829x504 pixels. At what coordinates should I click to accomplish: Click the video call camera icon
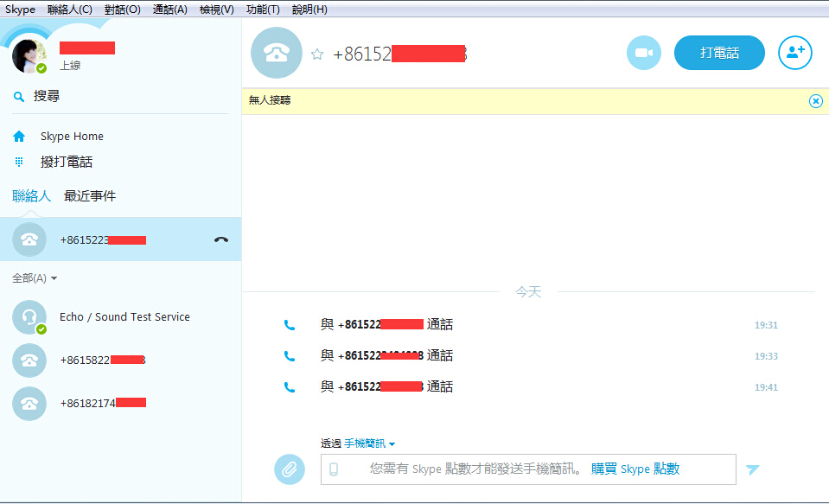tap(643, 53)
